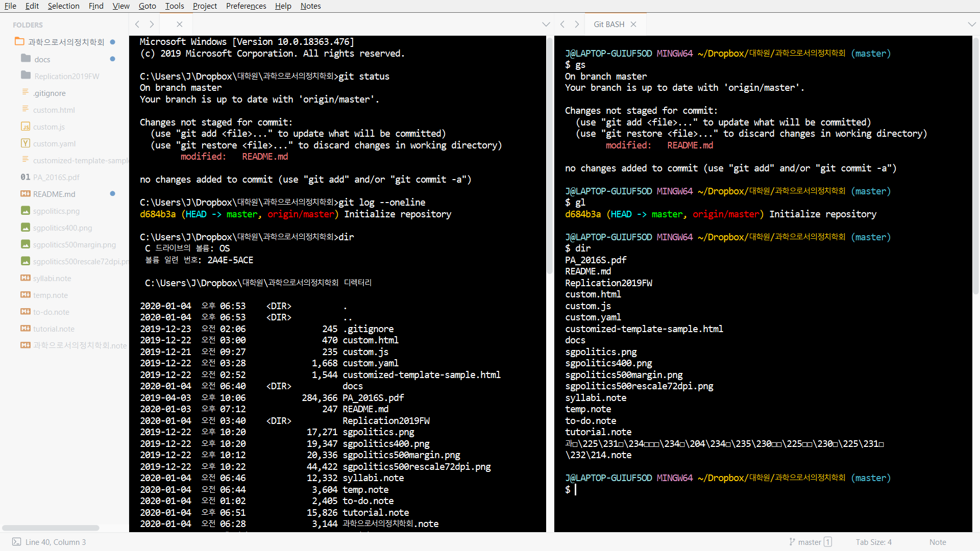980x551 pixels.
Task: Close the Git BASH tab
Action: click(x=633, y=24)
